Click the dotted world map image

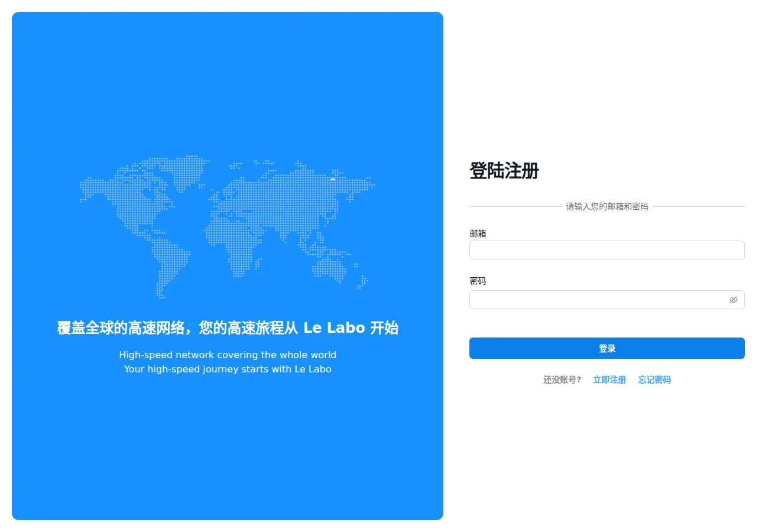228,227
